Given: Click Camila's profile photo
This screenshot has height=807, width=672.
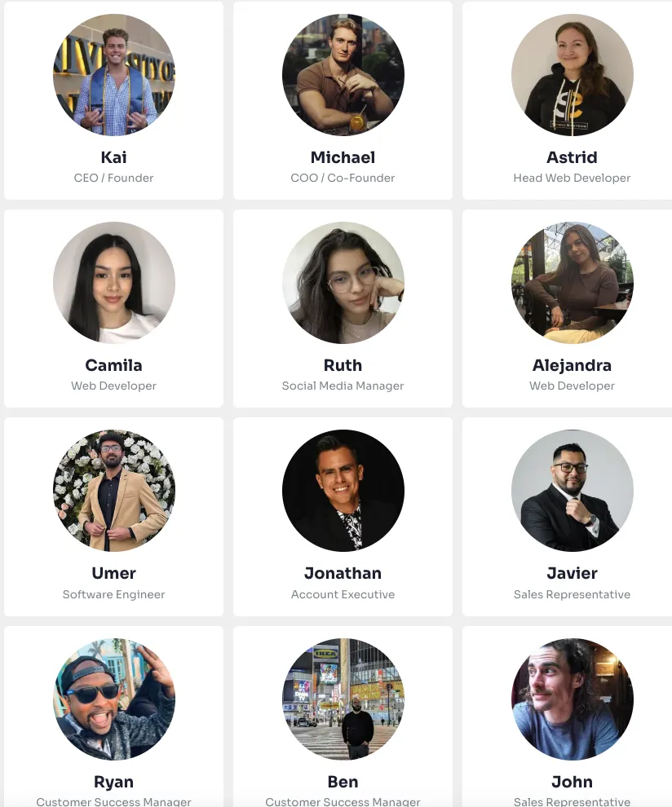Looking at the screenshot, I should coord(114,283).
